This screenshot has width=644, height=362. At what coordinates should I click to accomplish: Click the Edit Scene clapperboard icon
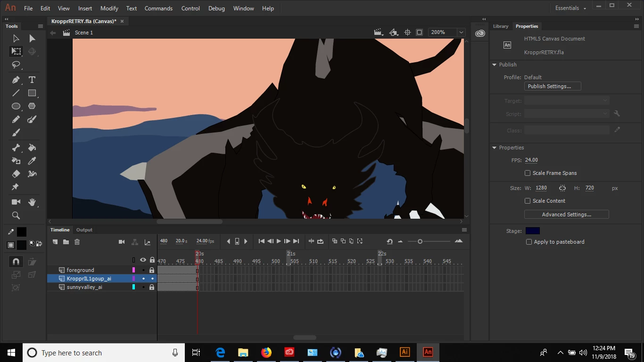(x=379, y=33)
